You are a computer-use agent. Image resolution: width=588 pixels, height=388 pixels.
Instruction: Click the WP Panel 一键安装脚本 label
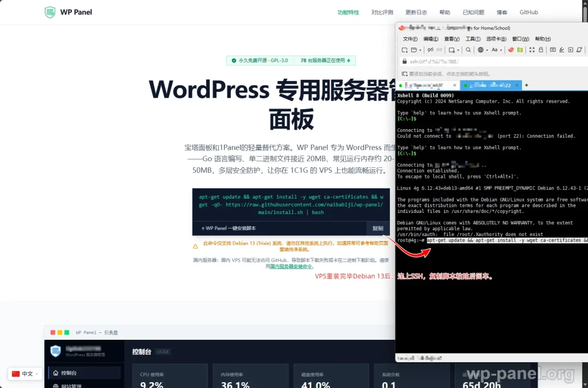coord(229,228)
